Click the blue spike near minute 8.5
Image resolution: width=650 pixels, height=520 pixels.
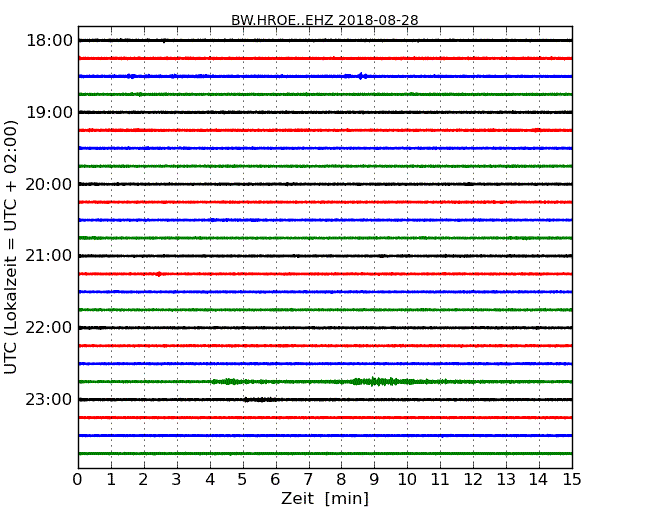pyautogui.click(x=361, y=76)
